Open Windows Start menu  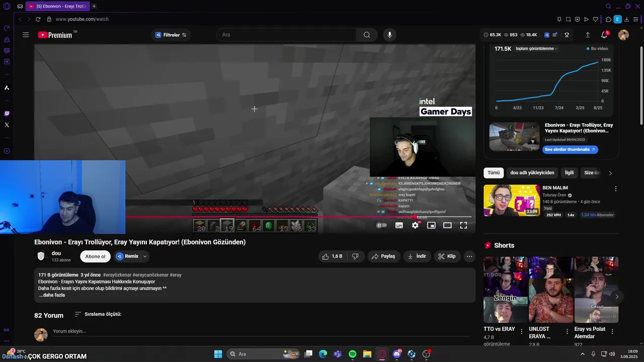218,354
